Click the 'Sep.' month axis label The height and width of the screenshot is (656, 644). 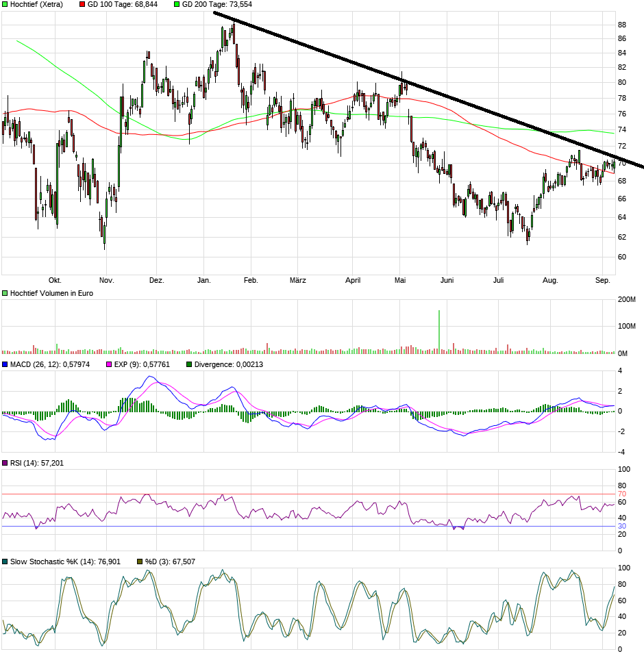click(x=603, y=280)
